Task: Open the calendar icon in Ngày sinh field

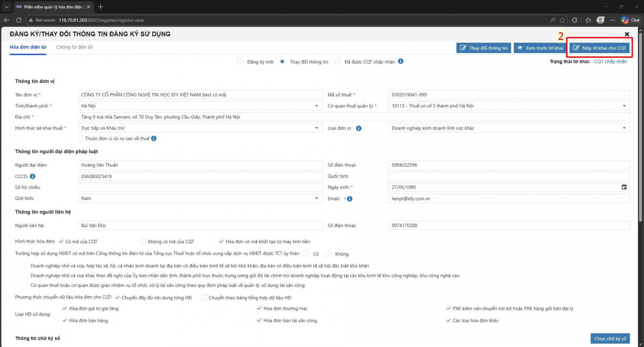Action: [624, 187]
